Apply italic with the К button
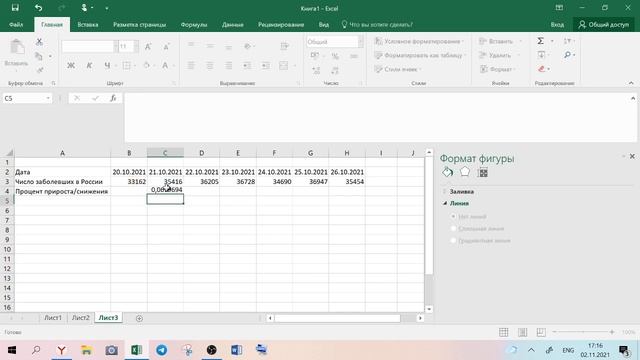This screenshot has height=360, width=640. click(x=89, y=65)
